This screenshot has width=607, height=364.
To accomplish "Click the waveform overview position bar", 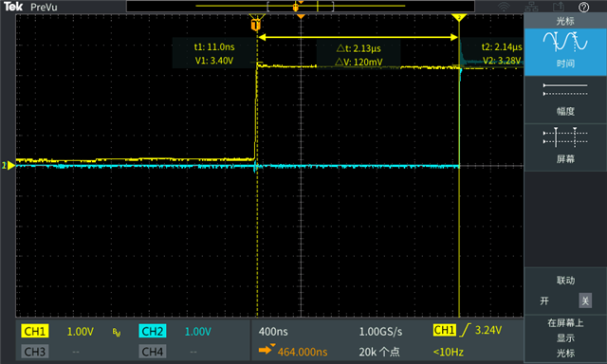I will (301, 7).
